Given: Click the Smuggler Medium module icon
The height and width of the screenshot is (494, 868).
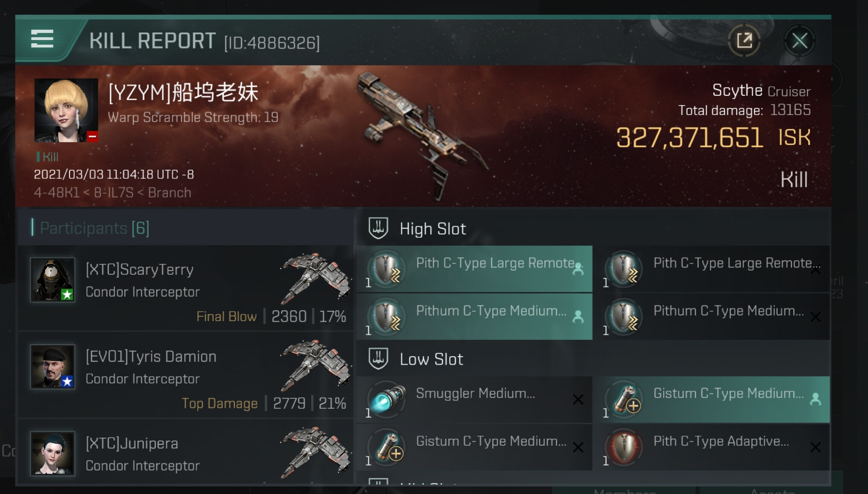Looking at the screenshot, I should pyautogui.click(x=387, y=399).
